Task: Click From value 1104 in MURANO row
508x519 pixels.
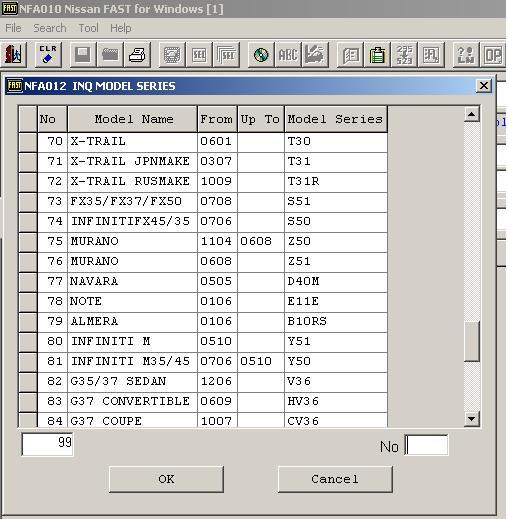Action: [217, 242]
